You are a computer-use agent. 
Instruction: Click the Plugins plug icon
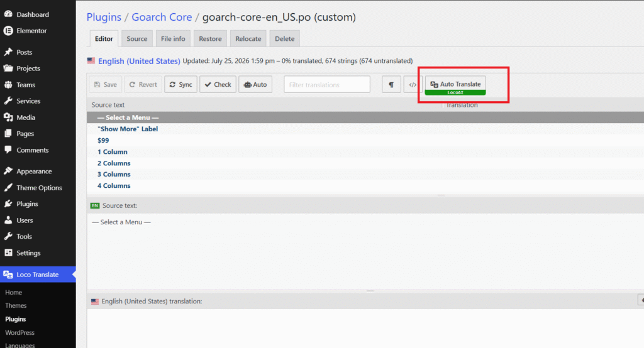coord(8,204)
